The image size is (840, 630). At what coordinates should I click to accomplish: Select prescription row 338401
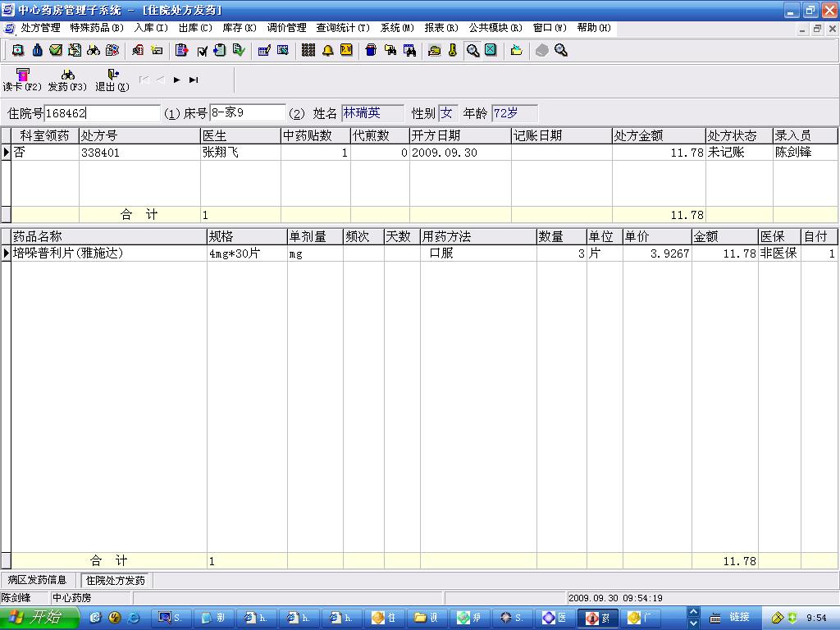click(x=100, y=153)
